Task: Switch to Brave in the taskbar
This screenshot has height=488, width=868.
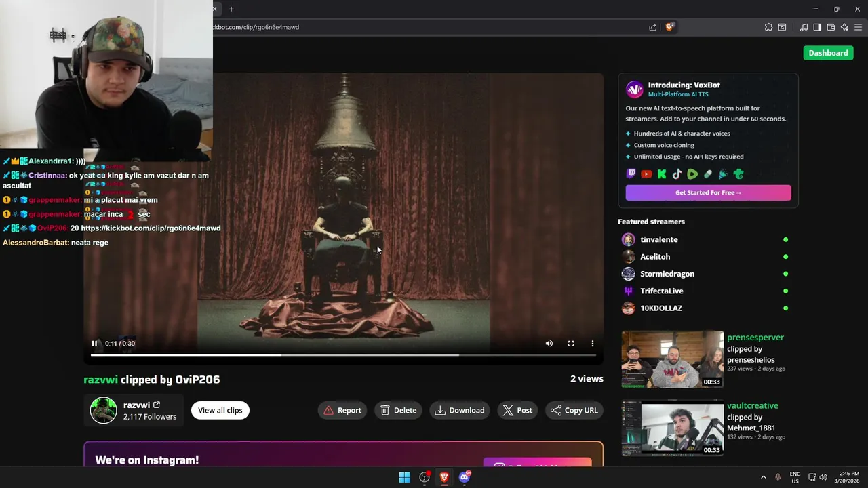Action: tap(444, 477)
